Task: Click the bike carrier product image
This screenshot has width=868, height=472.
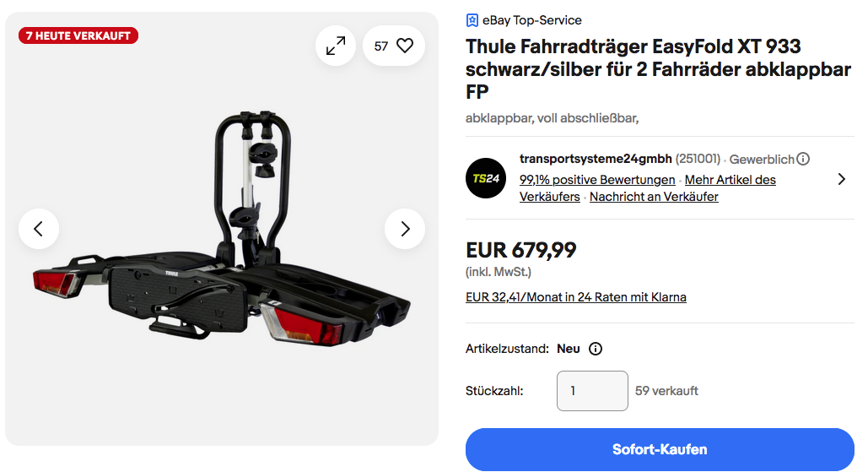Action: [x=222, y=229]
